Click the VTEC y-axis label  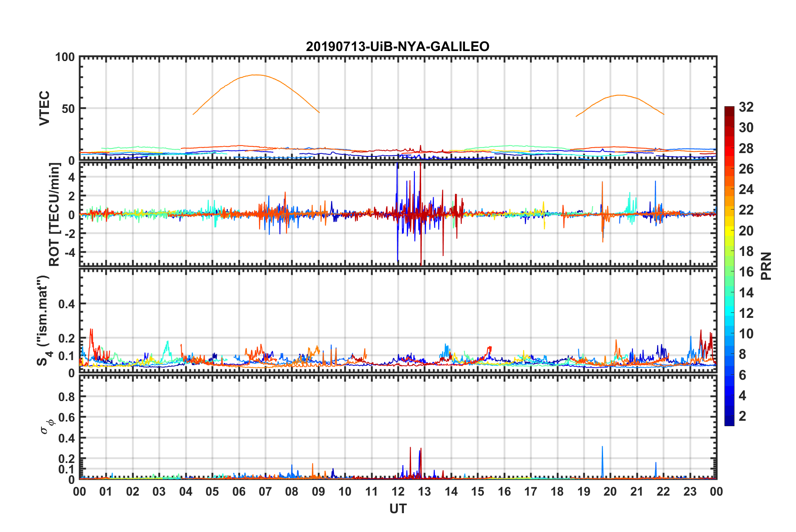coord(44,108)
